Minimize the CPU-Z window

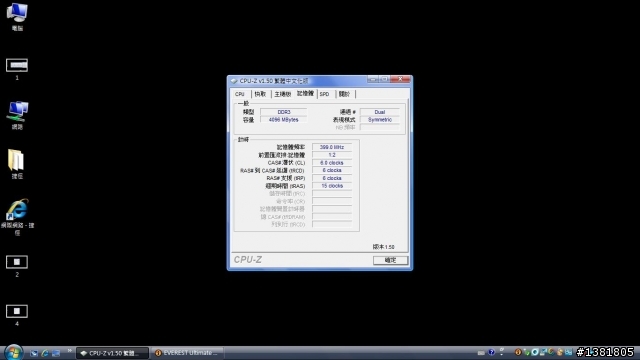click(373, 79)
